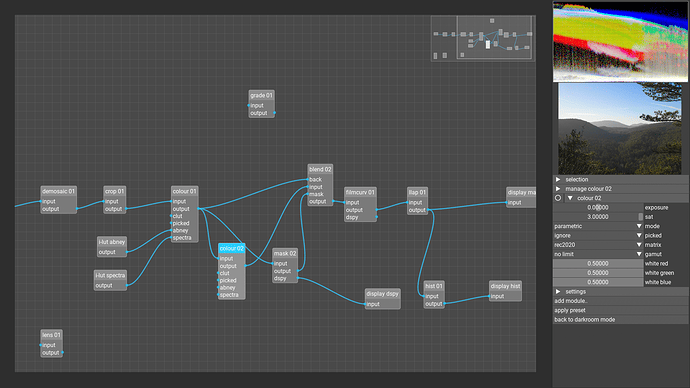Viewport: 690px width, 388px height.
Task: Open the rec2020 matrix dropdown
Action: click(598, 245)
